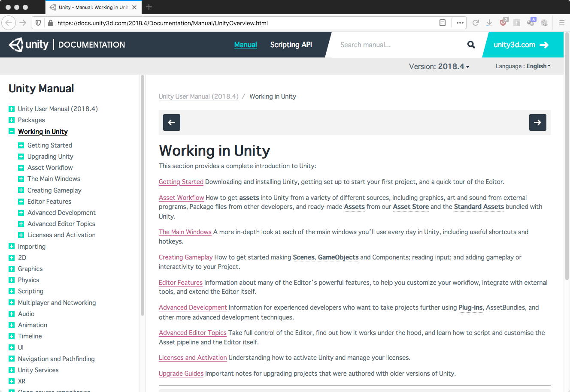Open Navigation and Pathfinding in sidebar
570x392 pixels.
tap(56, 359)
